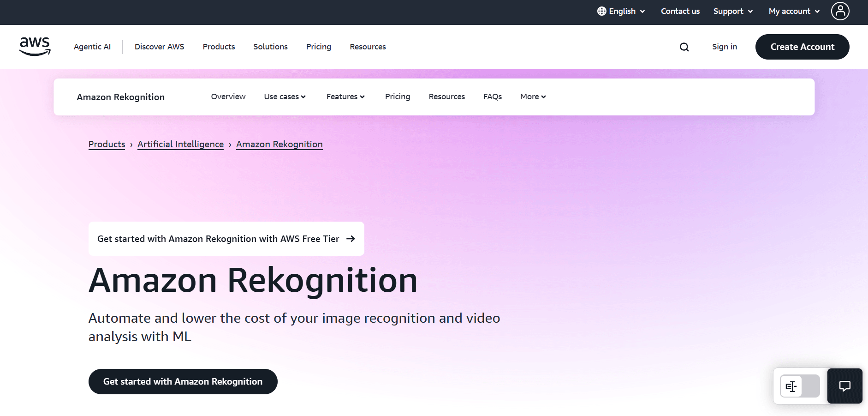Toggle the reading layout switch
This screenshot has width=868, height=416.
[x=799, y=386]
